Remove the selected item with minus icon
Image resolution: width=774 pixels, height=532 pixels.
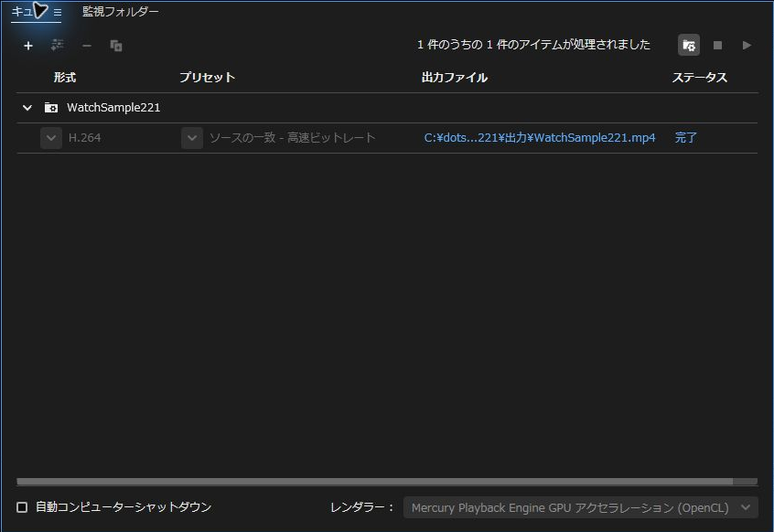point(87,46)
